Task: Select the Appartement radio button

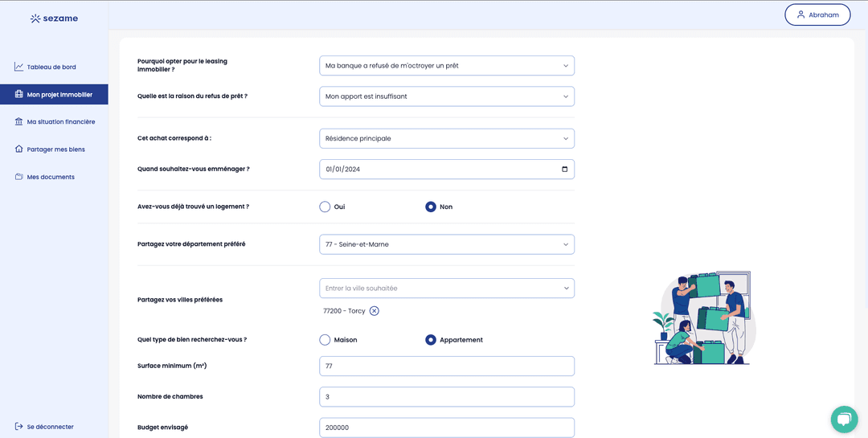Action: coord(431,340)
